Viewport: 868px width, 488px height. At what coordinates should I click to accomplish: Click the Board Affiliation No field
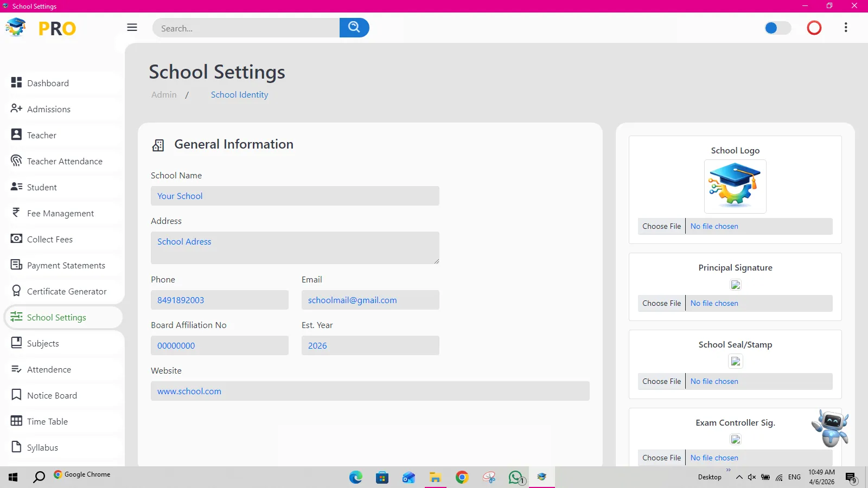coord(220,345)
